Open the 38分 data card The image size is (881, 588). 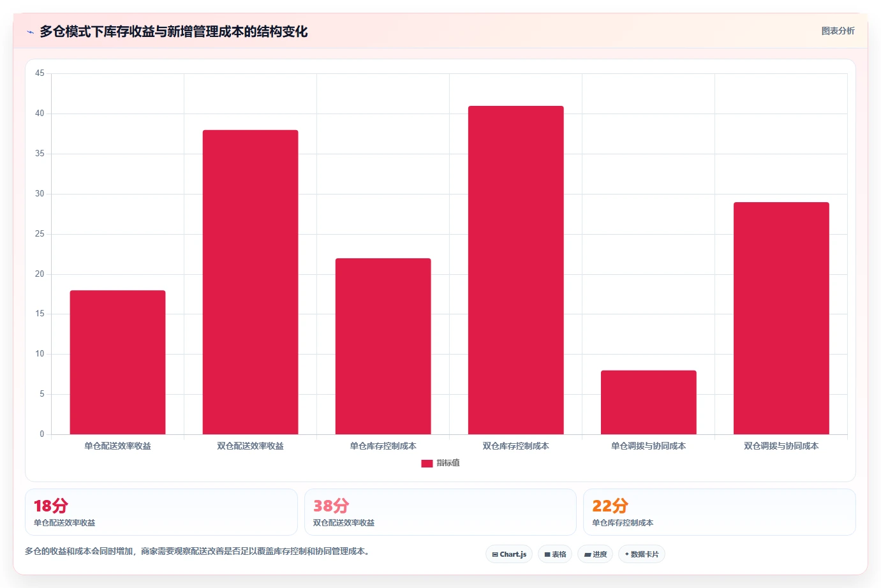[x=440, y=512]
